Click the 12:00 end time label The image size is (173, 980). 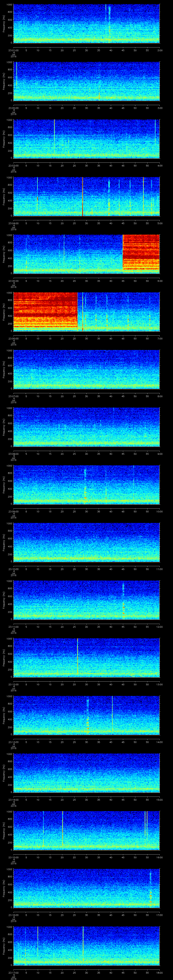coord(160,627)
